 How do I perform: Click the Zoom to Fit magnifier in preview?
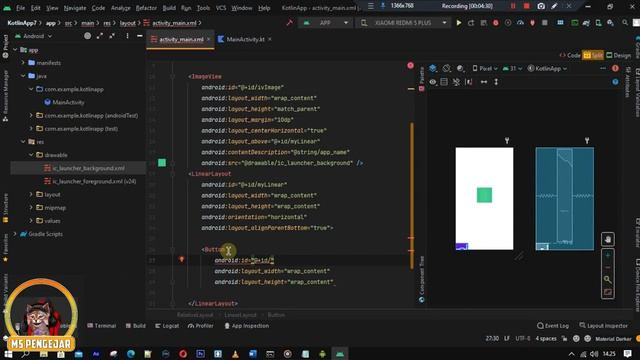[607, 280]
